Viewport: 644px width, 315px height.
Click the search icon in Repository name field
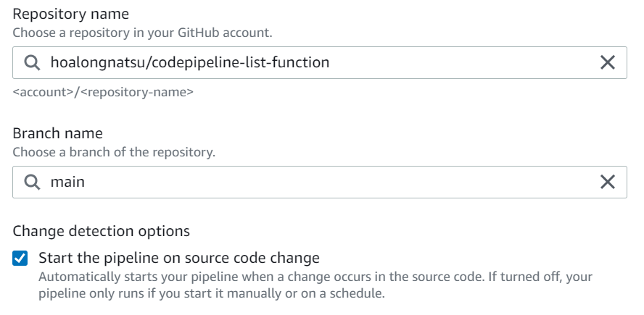click(32, 63)
